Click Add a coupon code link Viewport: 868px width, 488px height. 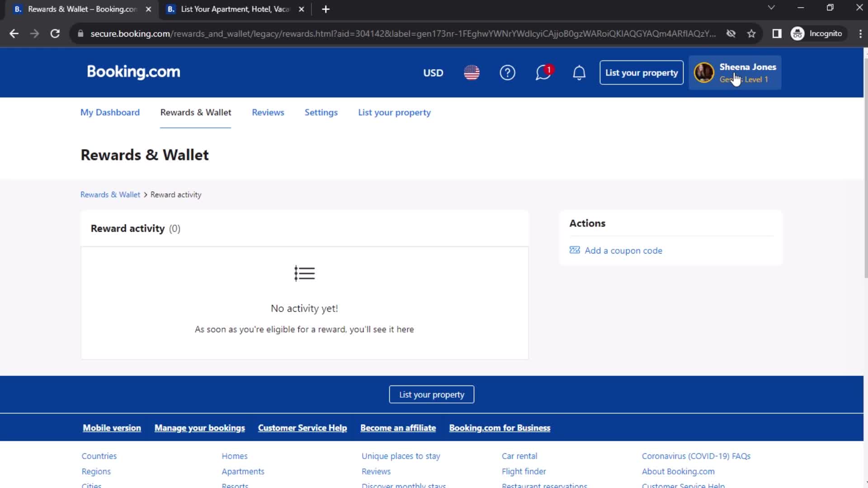623,250
